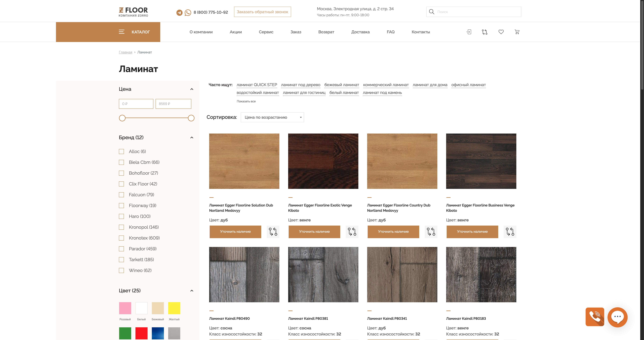Screen dimensions: 644x340
Task: Check the Bohofloor brand filter
Action: pos(122,173)
